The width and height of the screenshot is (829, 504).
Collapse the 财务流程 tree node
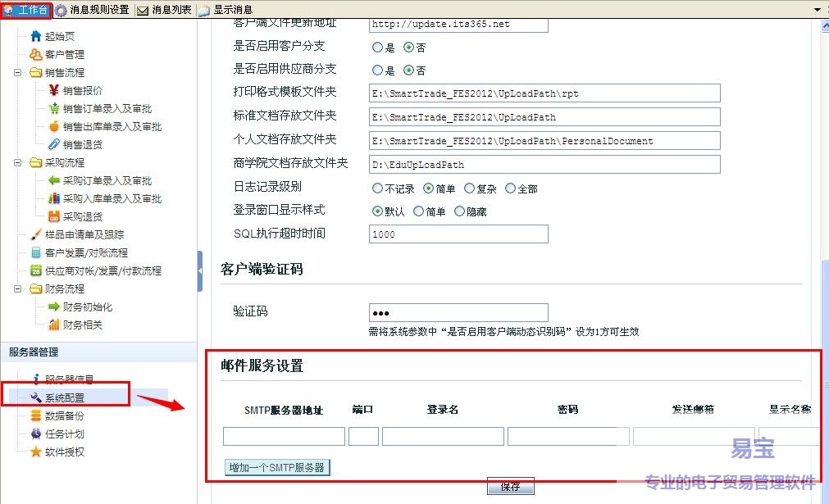pos(17,288)
